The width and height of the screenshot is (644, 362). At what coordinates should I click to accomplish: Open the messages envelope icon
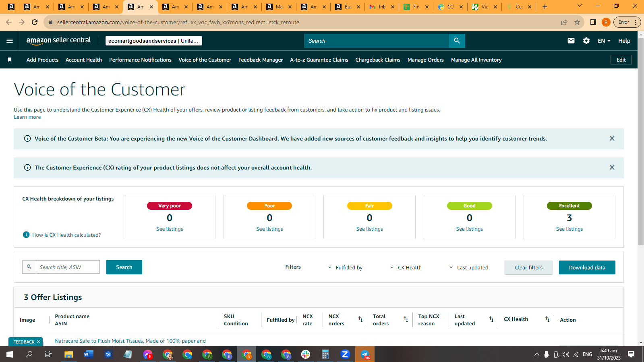tap(571, 41)
